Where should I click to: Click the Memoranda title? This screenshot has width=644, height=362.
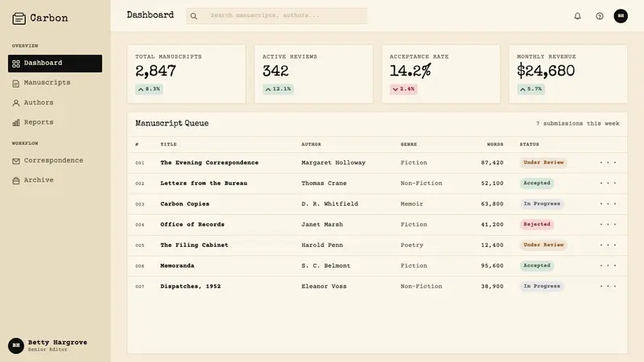177,265
